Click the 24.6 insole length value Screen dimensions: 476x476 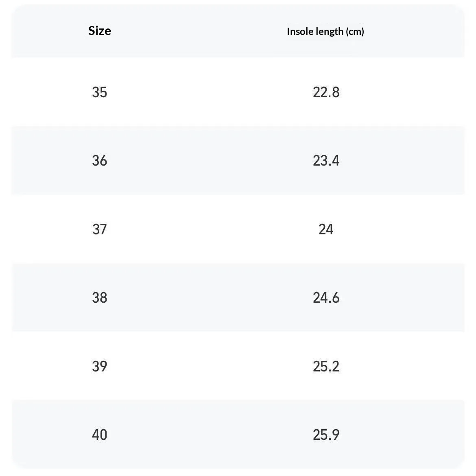coord(326,297)
